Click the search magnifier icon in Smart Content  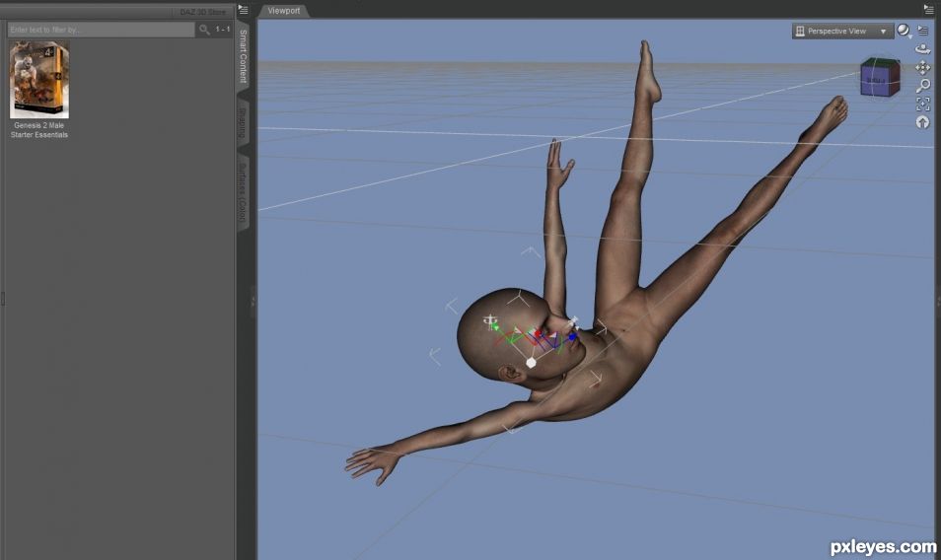point(204,30)
